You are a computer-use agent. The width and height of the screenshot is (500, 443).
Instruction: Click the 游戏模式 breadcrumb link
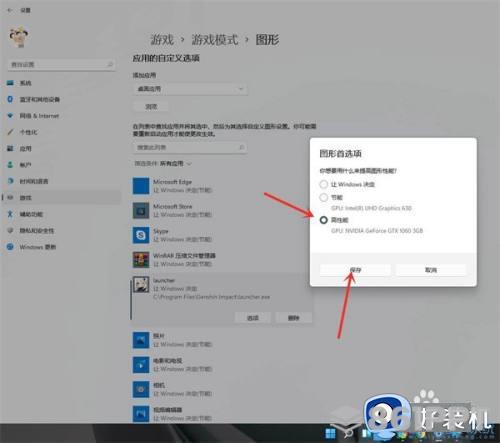[215, 40]
